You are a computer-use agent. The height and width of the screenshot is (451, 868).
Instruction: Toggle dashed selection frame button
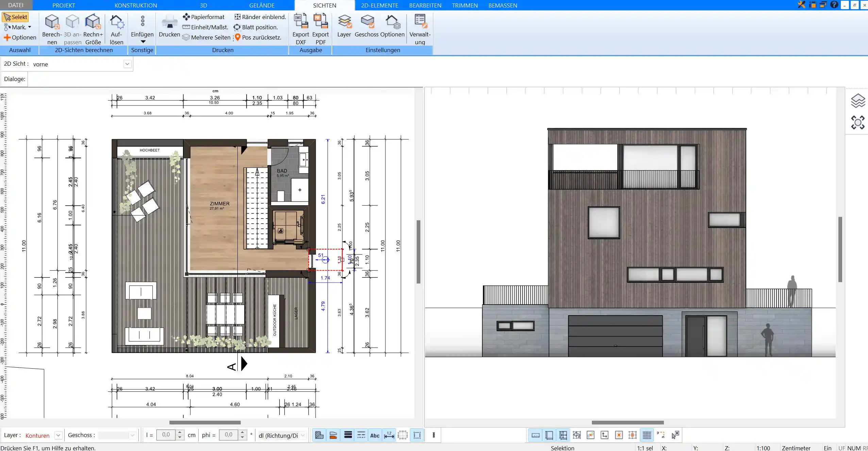(x=417, y=435)
